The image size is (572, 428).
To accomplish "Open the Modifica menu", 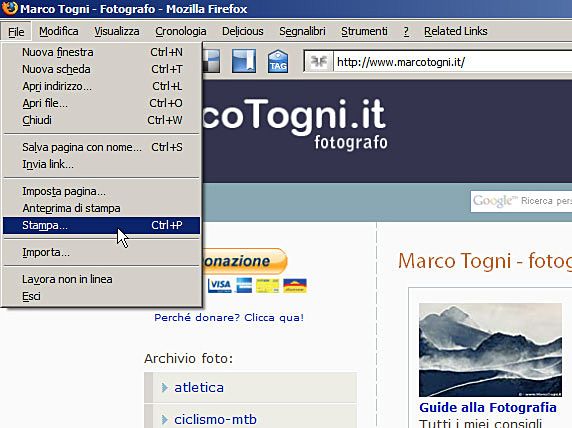I will (59, 31).
